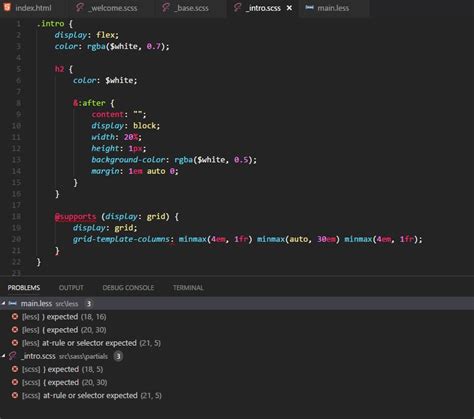The width and height of the screenshot is (474, 419).
Task: Click line number 18 in the gutter
Action: pyautogui.click(x=16, y=217)
